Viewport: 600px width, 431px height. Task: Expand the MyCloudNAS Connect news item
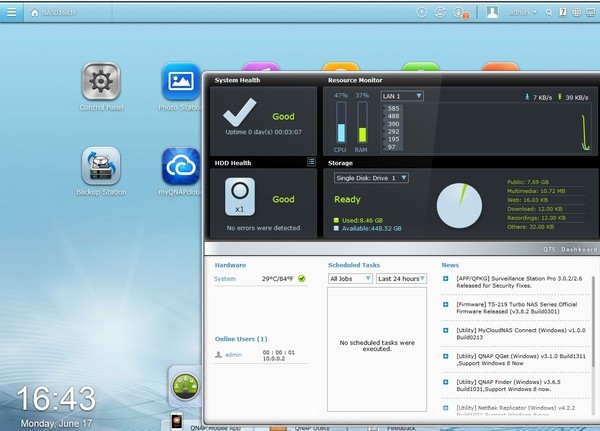445,330
